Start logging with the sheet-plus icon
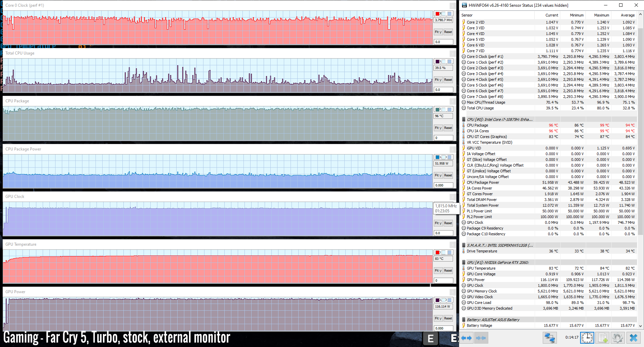 (x=602, y=338)
